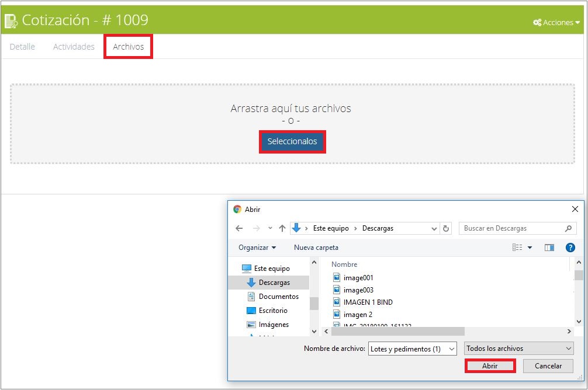Screen dimensions: 588x390
Task: Toggle the preview pane icon
Action: [549, 248]
